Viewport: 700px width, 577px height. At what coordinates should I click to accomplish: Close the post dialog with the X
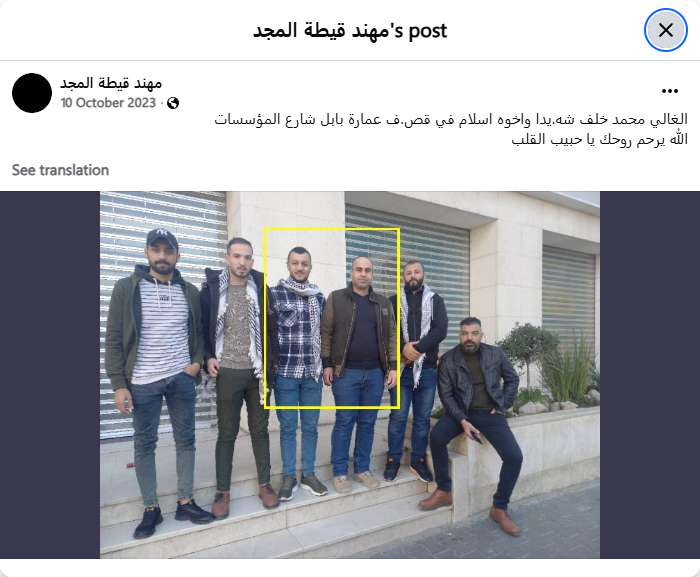pyautogui.click(x=666, y=30)
